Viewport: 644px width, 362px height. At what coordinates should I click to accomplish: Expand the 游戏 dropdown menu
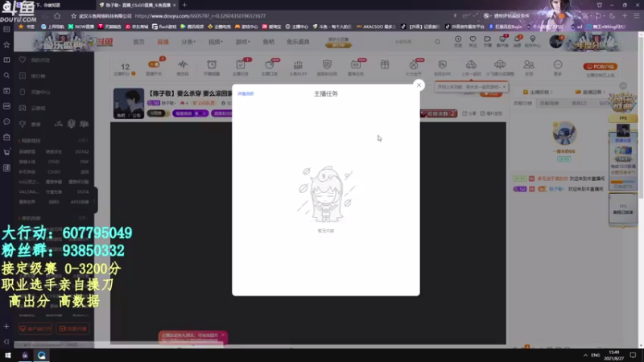242,42
